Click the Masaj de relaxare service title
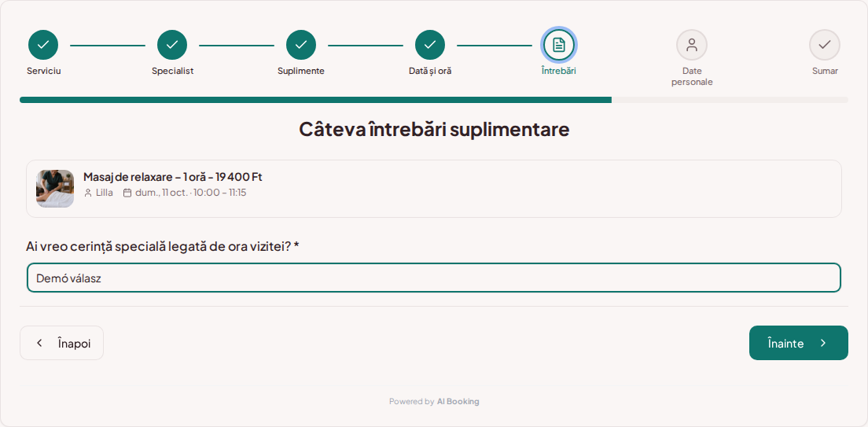Image resolution: width=868 pixels, height=427 pixels. point(173,177)
